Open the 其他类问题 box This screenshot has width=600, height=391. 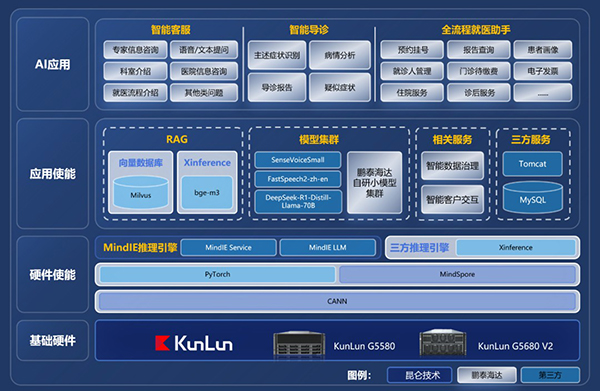[204, 93]
